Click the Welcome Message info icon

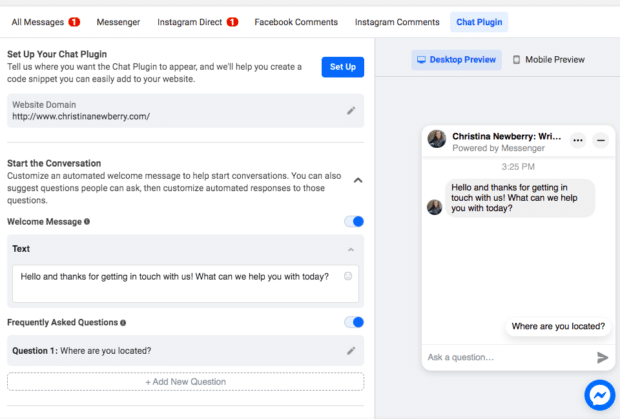coord(87,222)
